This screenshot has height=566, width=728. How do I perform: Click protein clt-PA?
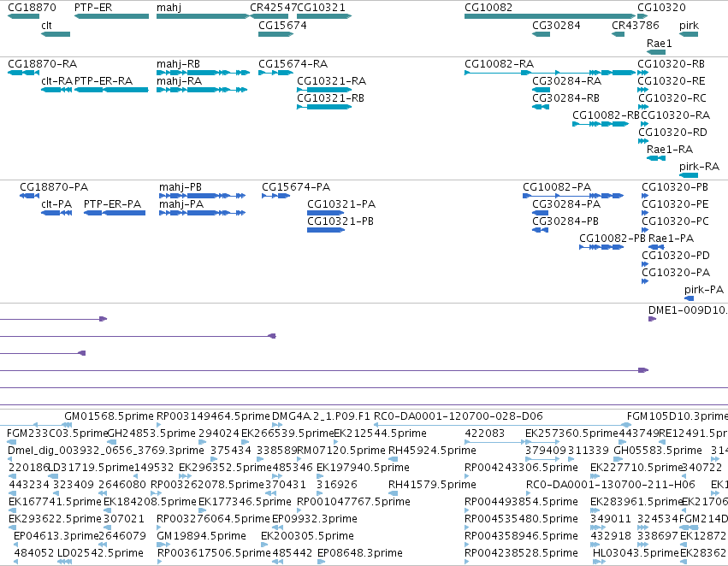coord(56,204)
